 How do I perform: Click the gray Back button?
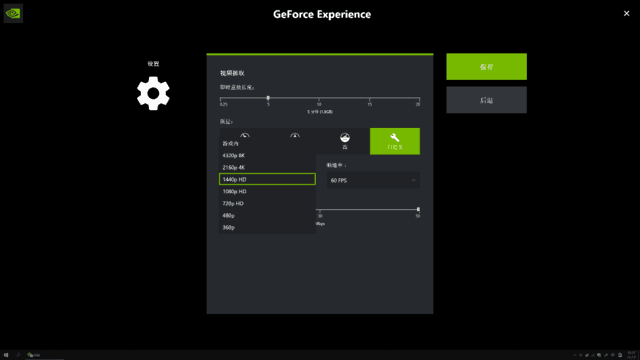coord(487,100)
